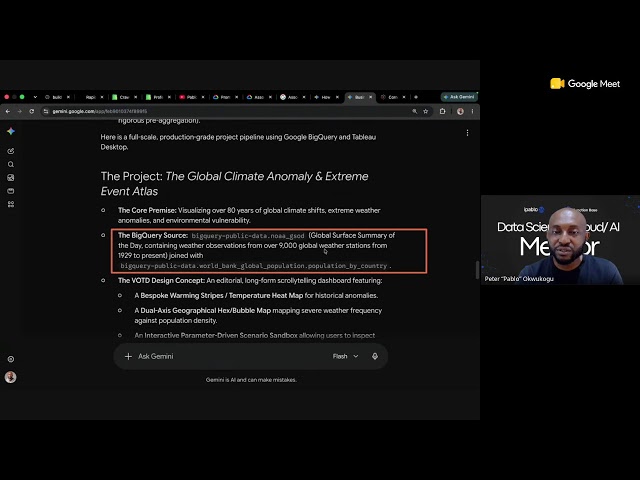
Task: Click the account avatar at sidebar bottom
Action: (11, 377)
